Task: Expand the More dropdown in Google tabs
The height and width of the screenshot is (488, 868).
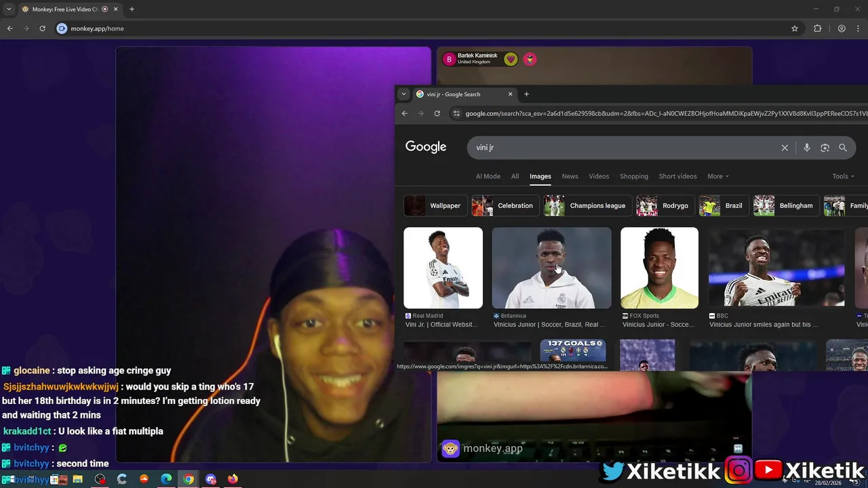Action: pyautogui.click(x=718, y=176)
